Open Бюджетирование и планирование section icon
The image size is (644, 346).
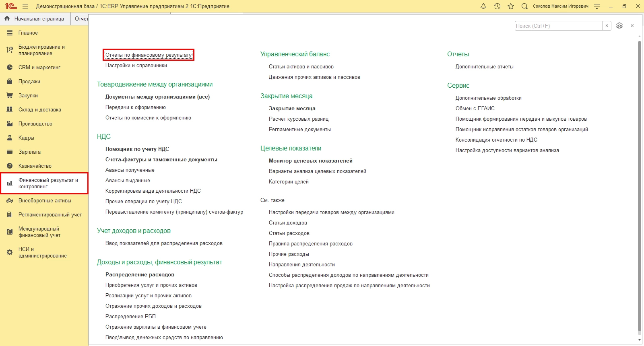coord(10,50)
